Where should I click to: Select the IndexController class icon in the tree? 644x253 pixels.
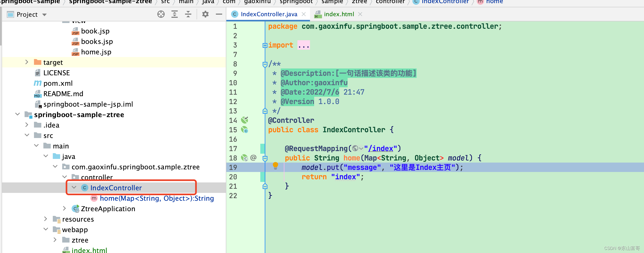click(x=85, y=188)
